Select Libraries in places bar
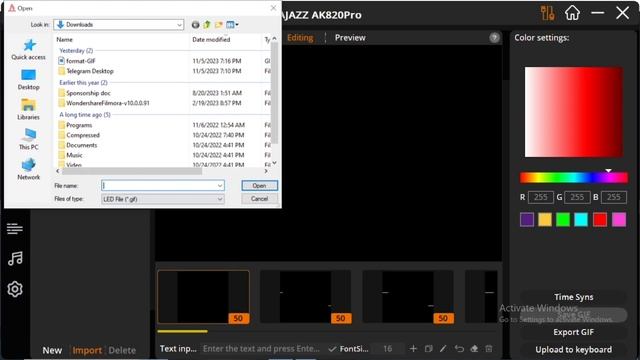This screenshot has height=360, width=640. [x=29, y=109]
